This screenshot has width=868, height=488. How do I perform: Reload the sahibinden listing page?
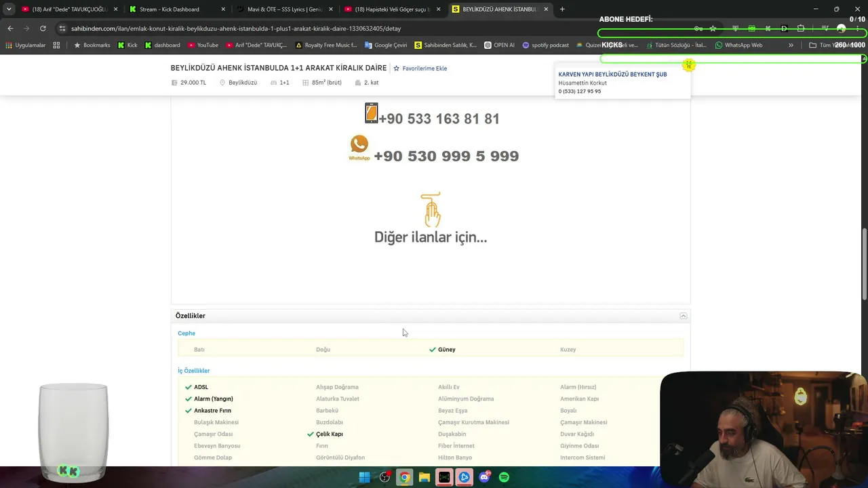(43, 28)
